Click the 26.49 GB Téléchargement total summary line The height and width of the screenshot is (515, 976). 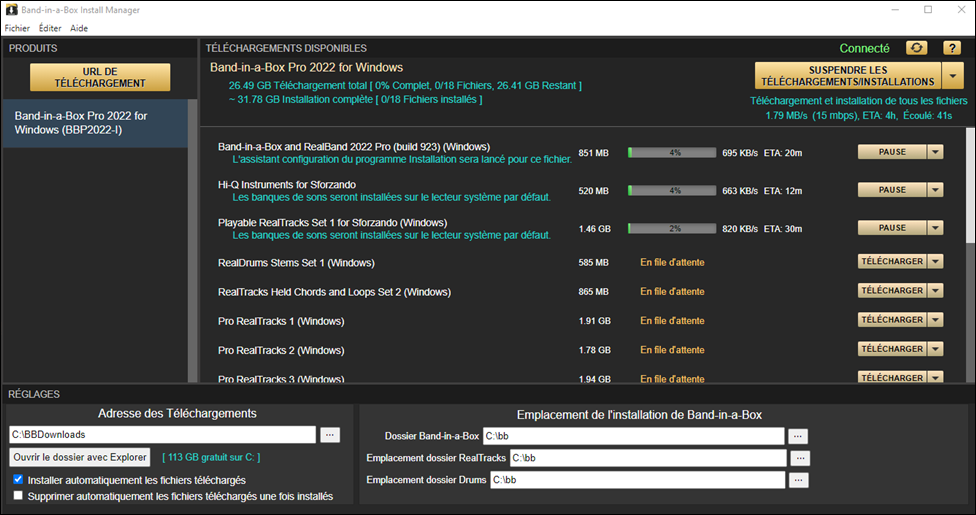tap(405, 85)
